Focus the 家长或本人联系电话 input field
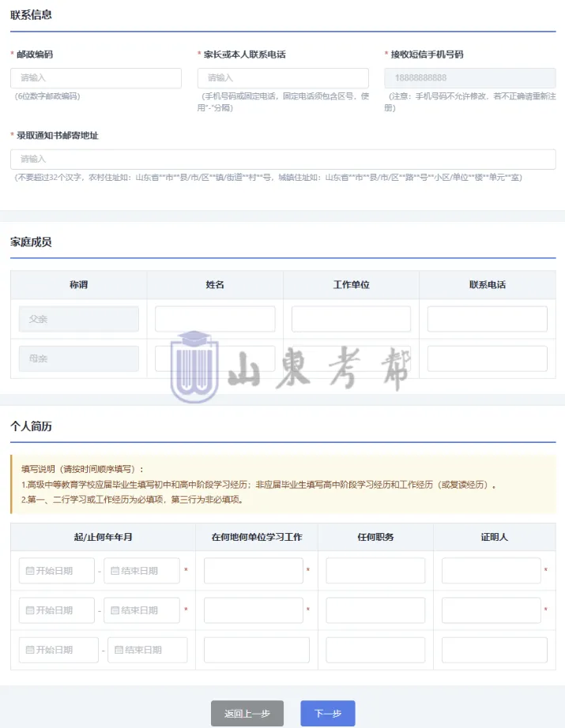This screenshot has width=565, height=728. 283,78
